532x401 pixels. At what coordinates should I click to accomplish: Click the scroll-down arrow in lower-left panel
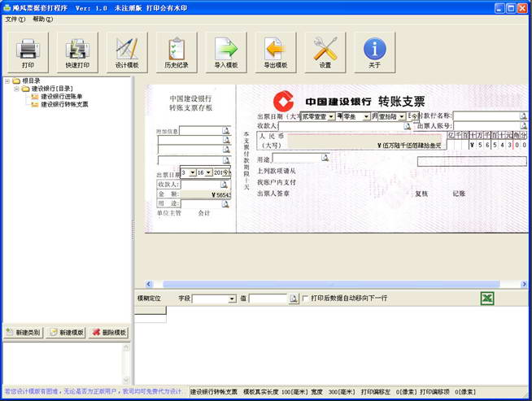click(126, 380)
